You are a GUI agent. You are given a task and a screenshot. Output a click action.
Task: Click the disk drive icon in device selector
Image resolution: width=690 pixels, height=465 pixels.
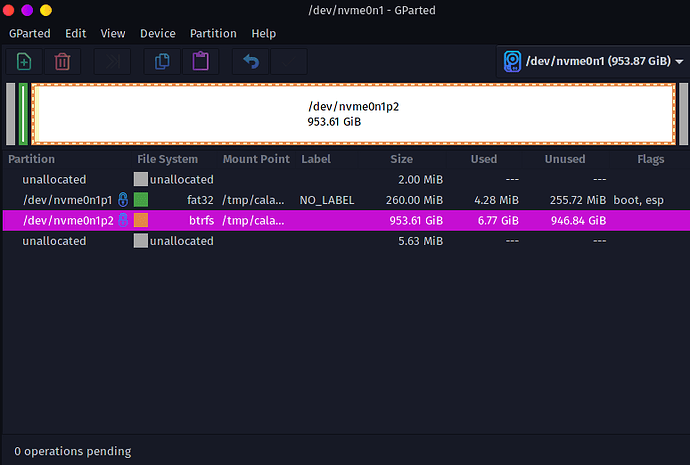click(x=513, y=61)
